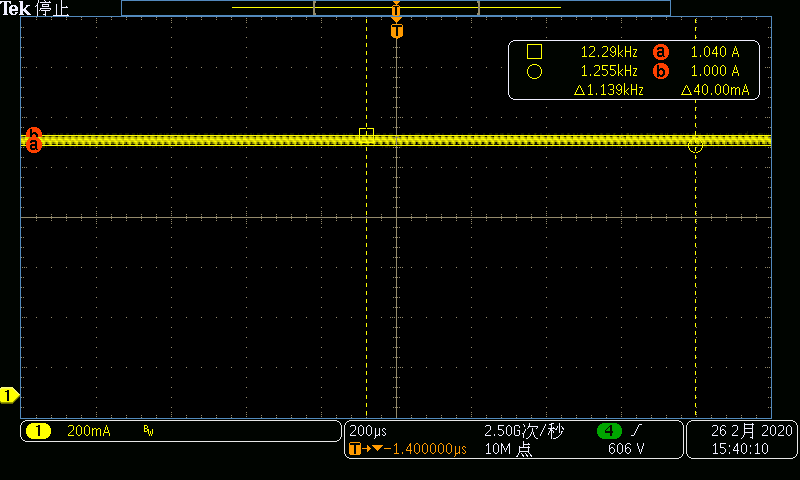The height and width of the screenshot is (480, 800).
Task: Click the 1.255kHz cursor readout
Action: click(609, 71)
